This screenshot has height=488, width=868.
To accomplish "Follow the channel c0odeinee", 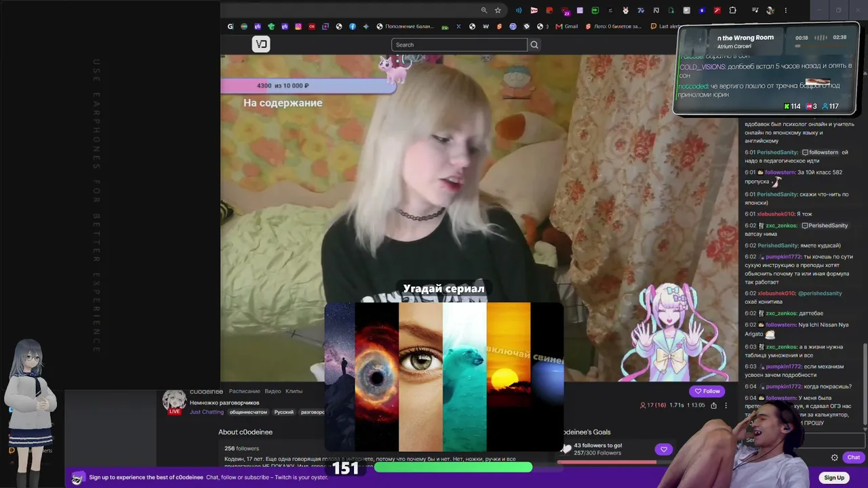I will tap(707, 391).
